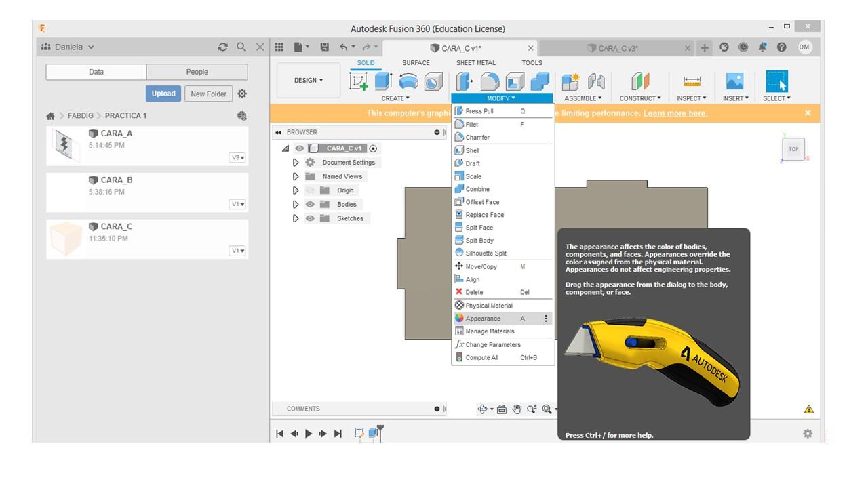This screenshot has height=488, width=868.
Task: Open data panel settings gear
Action: tap(242, 94)
